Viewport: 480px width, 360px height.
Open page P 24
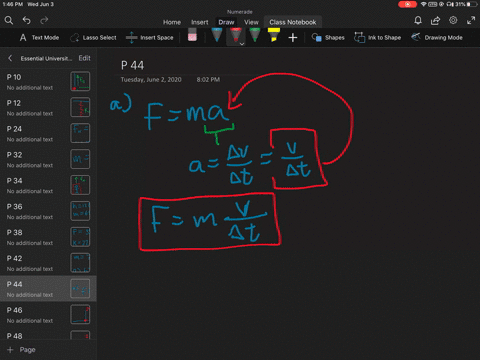48,133
